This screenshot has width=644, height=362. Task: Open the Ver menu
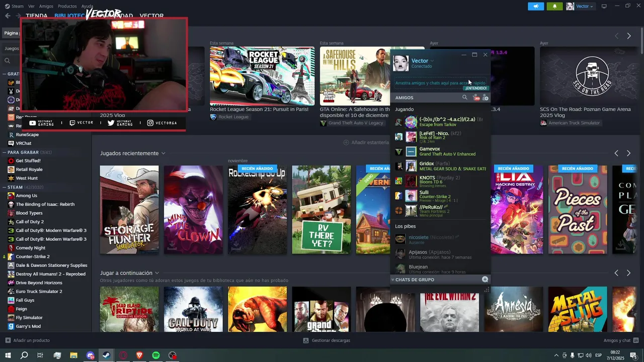pos(32,6)
